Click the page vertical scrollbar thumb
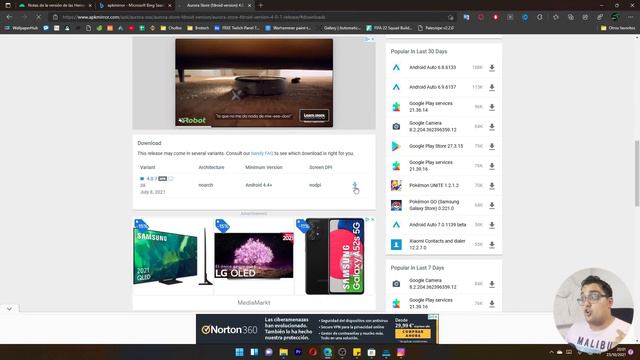Viewport: 640px width, 360px height. [637, 173]
